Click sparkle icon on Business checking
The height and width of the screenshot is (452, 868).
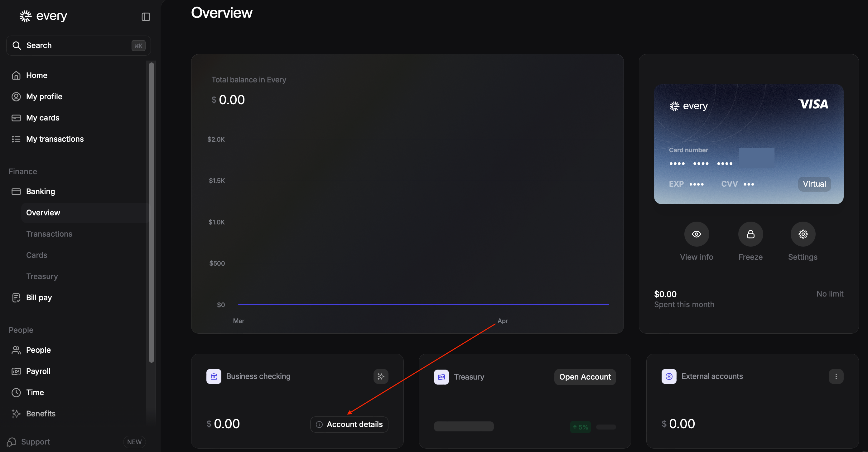(x=381, y=376)
